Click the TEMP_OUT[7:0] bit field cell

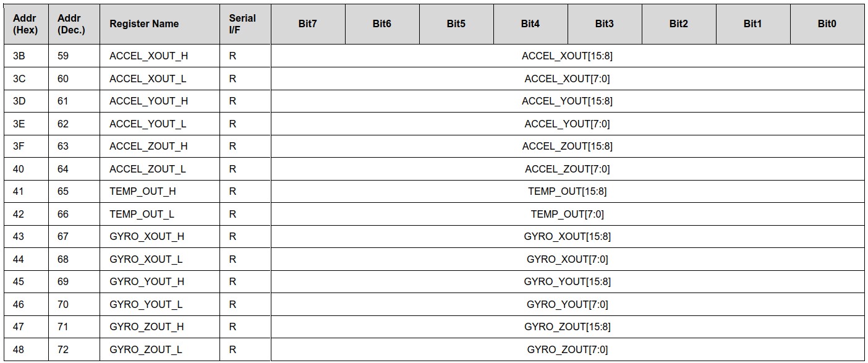pyautogui.click(x=567, y=214)
